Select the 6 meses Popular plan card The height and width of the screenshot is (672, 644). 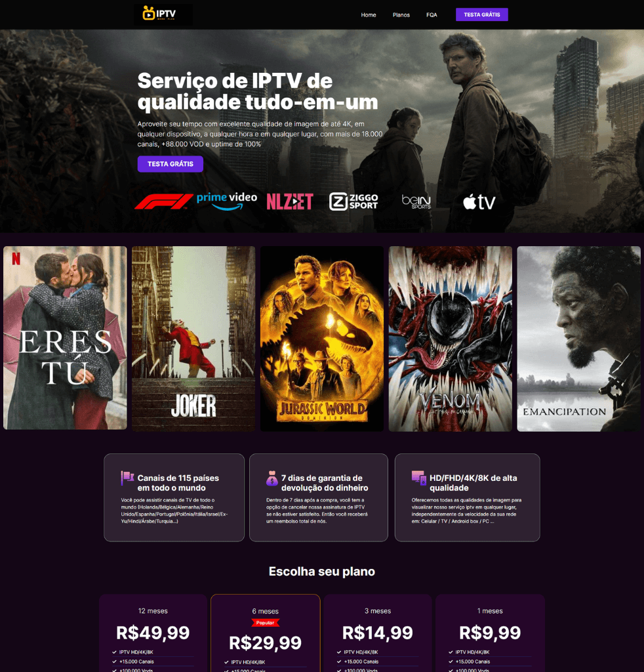click(x=266, y=633)
